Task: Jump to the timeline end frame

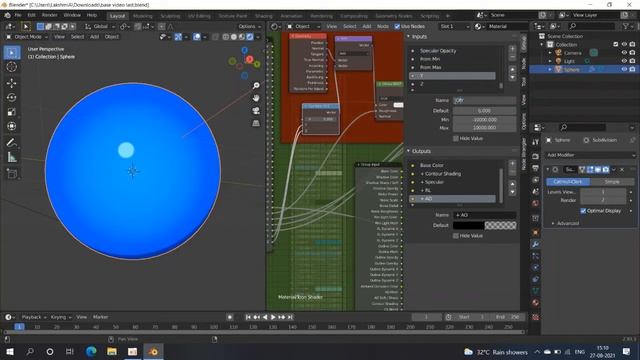Action: (290, 317)
